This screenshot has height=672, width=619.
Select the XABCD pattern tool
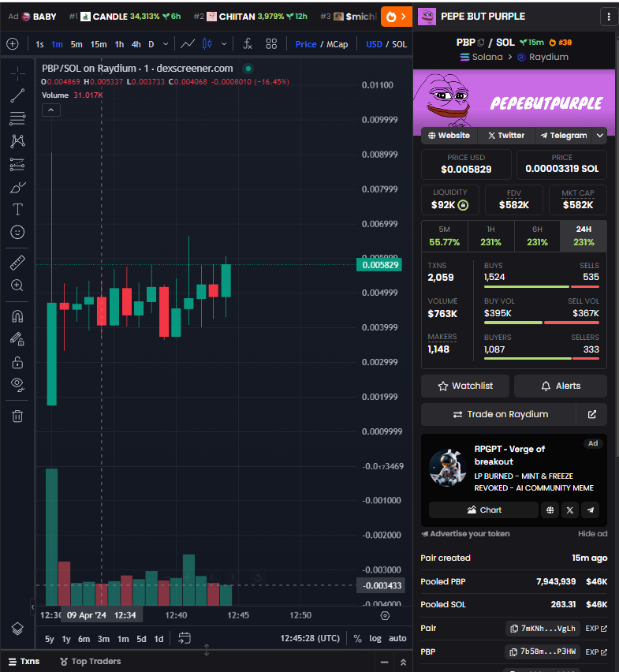click(x=17, y=141)
